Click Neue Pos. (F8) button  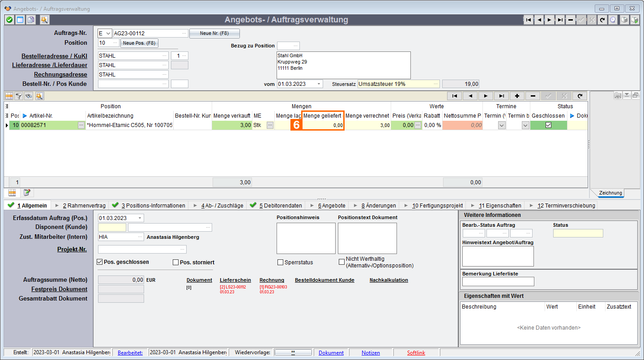(x=139, y=43)
